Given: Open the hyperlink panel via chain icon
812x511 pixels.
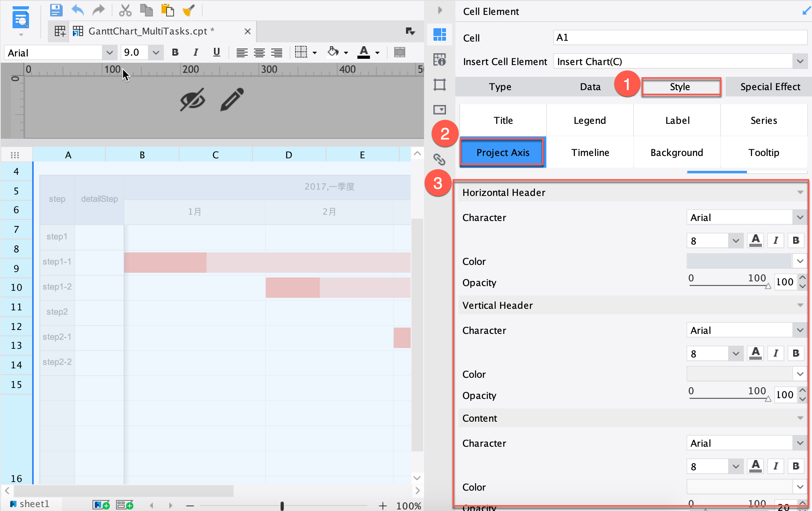Looking at the screenshot, I should coord(440,160).
